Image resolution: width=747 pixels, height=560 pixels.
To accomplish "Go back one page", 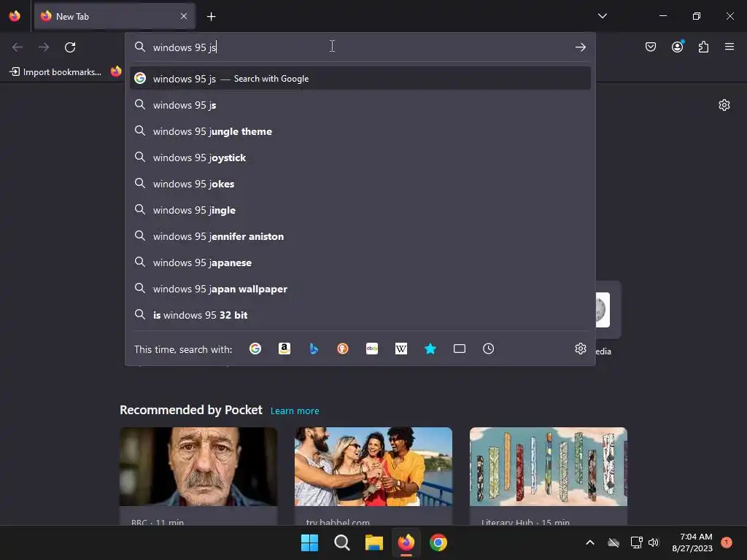I will point(18,47).
